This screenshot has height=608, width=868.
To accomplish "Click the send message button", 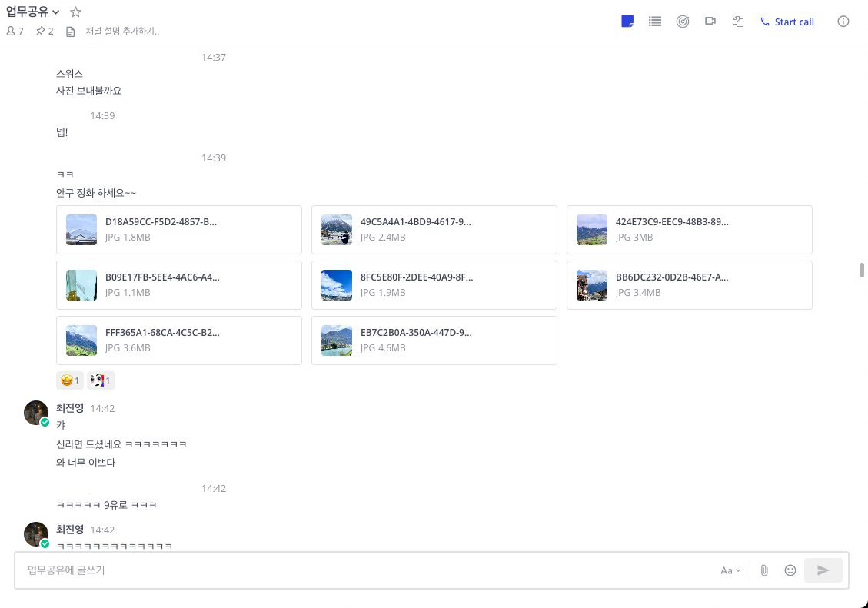I will pos(823,570).
